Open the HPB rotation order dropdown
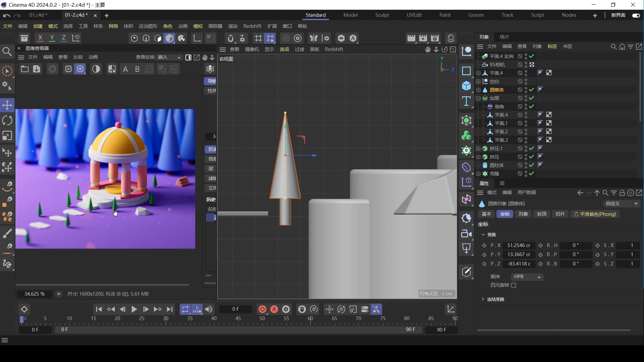Screen dimensions: 644x362 [x=527, y=277]
